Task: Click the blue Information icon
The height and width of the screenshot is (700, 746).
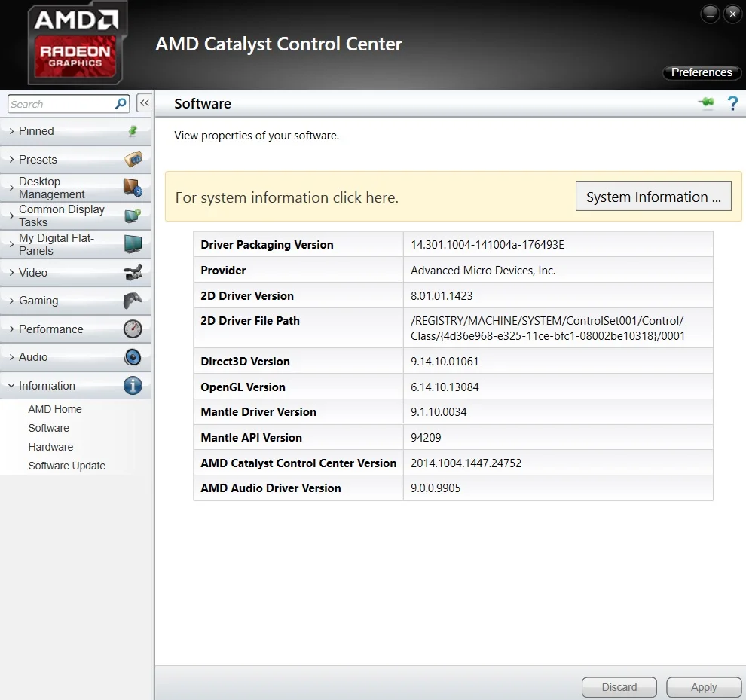Action: [x=133, y=386]
